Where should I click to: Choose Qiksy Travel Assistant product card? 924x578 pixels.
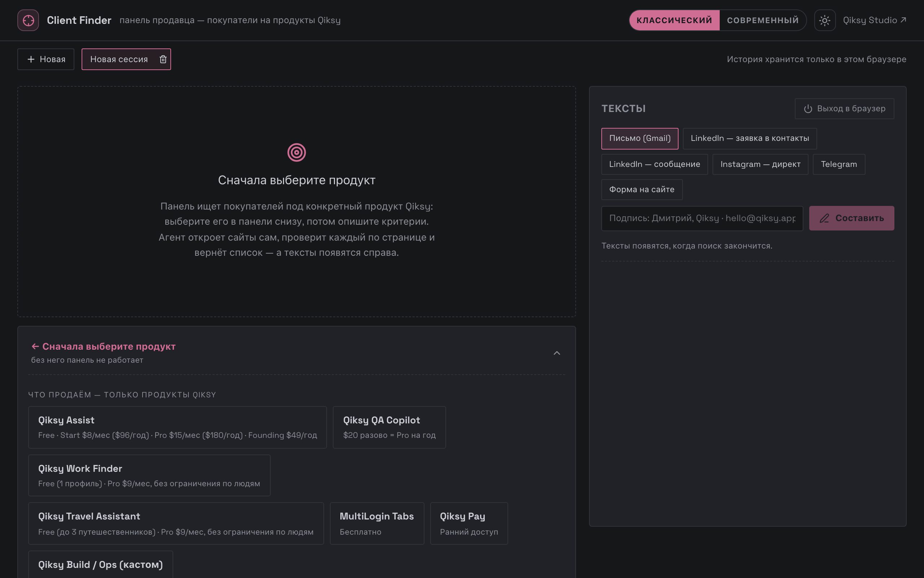coord(176,523)
